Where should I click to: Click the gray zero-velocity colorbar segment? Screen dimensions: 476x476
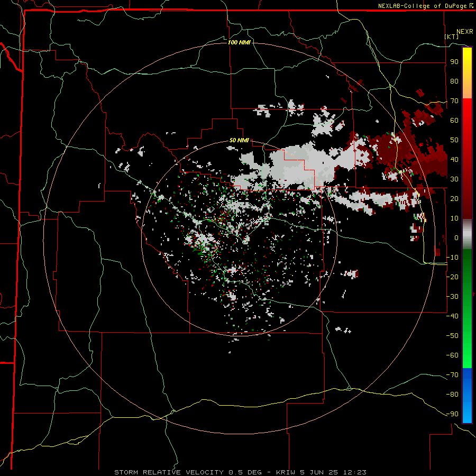[467, 234]
